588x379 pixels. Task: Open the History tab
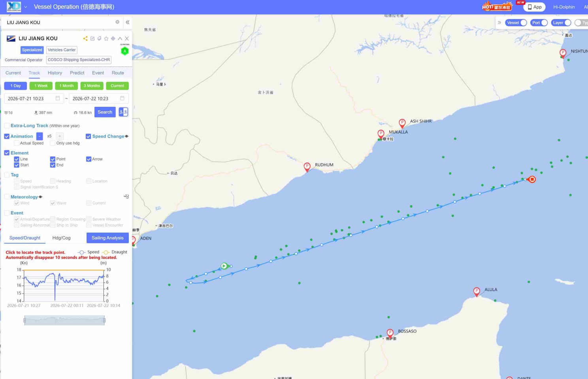tap(55, 73)
